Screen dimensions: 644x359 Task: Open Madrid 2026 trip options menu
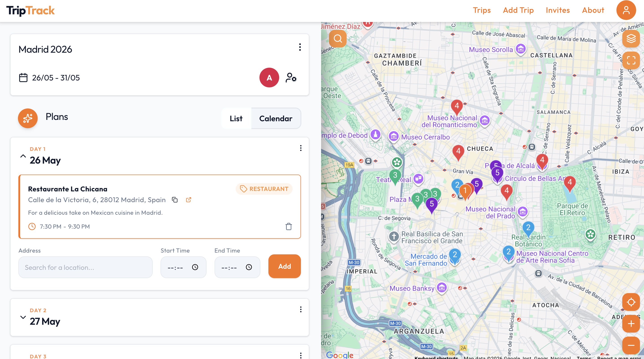pos(300,47)
